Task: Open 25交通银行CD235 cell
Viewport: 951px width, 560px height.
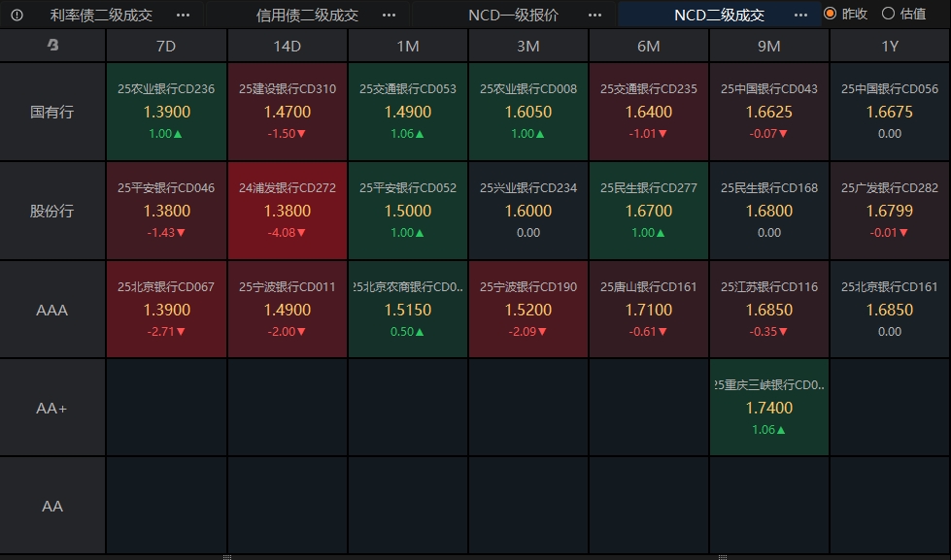Action: click(648, 112)
